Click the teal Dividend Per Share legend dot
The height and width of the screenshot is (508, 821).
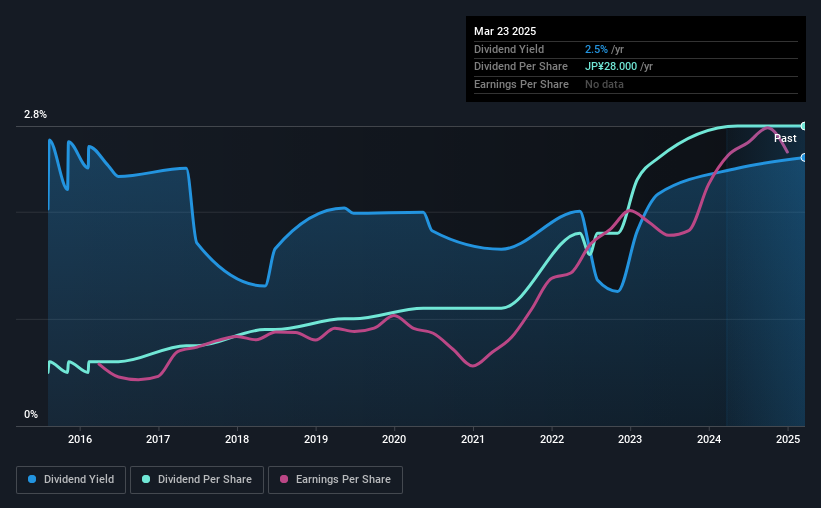coord(146,479)
